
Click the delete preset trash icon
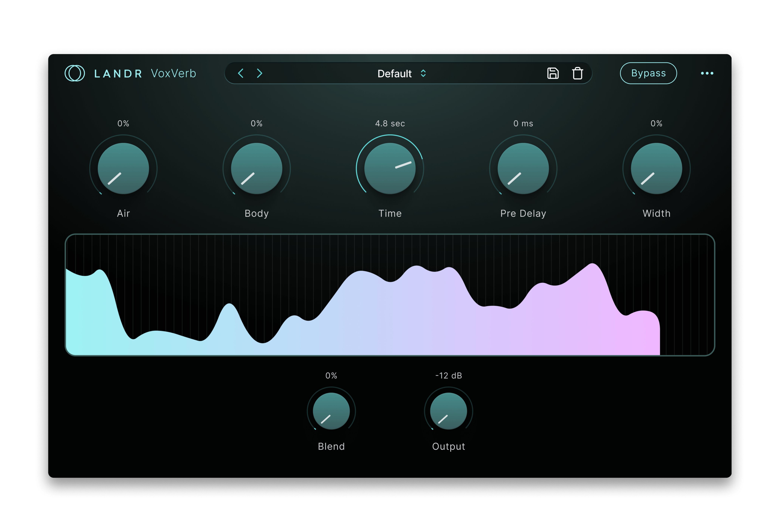tap(577, 73)
